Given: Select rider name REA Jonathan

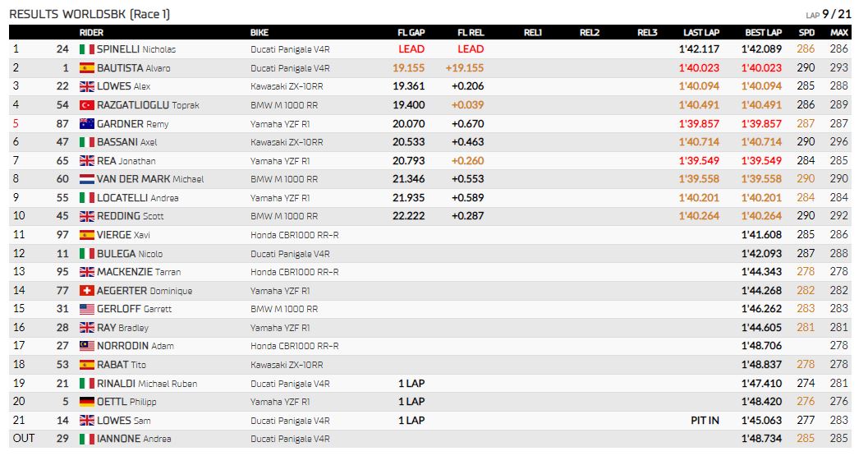Looking at the screenshot, I should 126,161.
